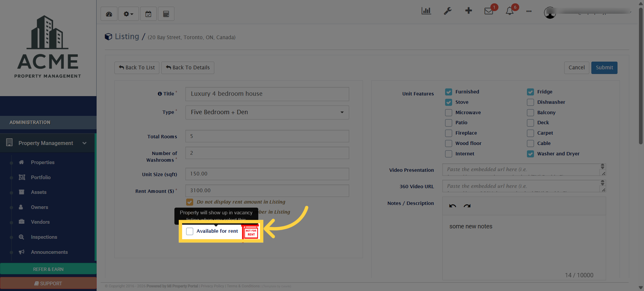The image size is (644, 291).
Task: Go back to list
Action: (x=137, y=68)
